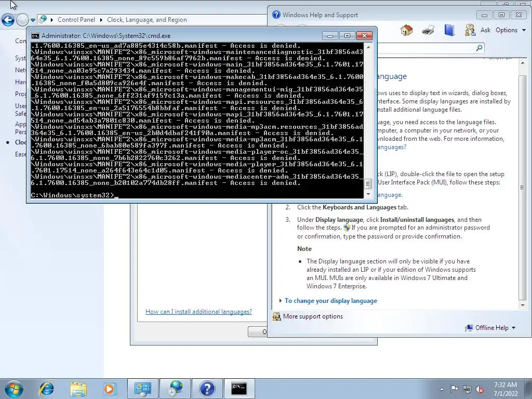Click the Ask label in Help toolbar

pyautogui.click(x=485, y=30)
